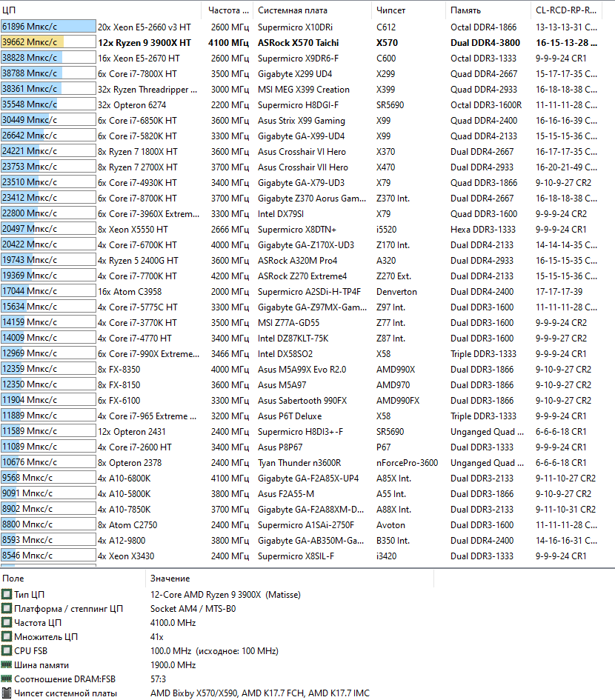The image size is (615, 700).
Task: Click value 12-Core AMD Ryzen 9 3900X (Matisse)
Action: [225, 595]
